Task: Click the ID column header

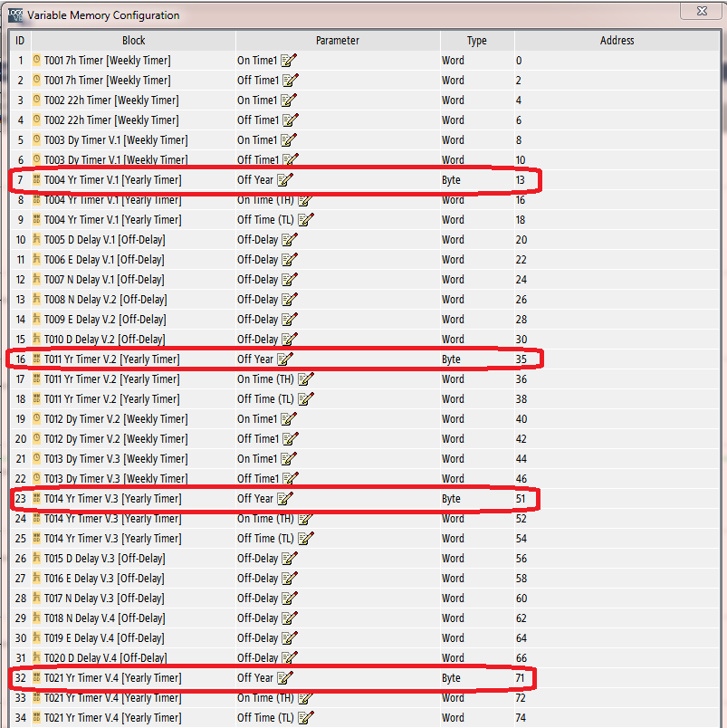Action: click(x=20, y=41)
